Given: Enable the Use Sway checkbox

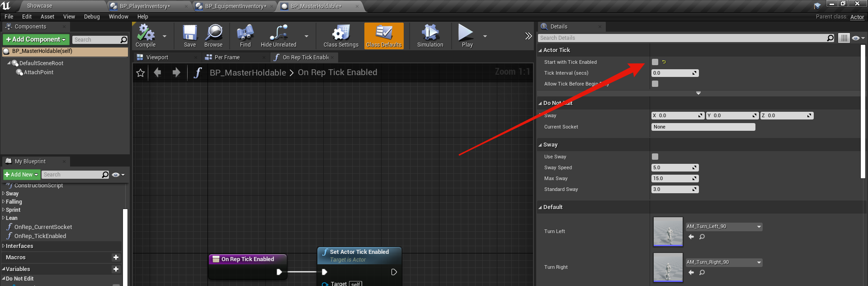Looking at the screenshot, I should (655, 157).
